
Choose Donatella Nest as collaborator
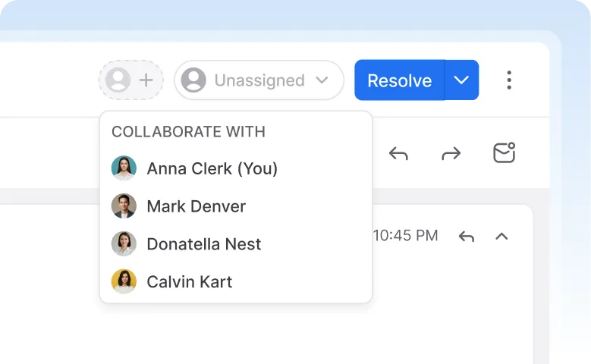point(203,244)
